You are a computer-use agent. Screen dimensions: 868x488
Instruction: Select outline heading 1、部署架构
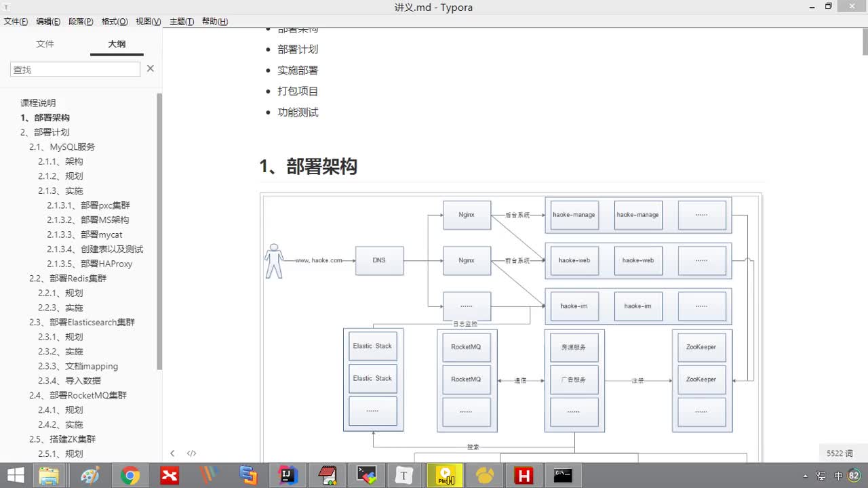point(45,117)
